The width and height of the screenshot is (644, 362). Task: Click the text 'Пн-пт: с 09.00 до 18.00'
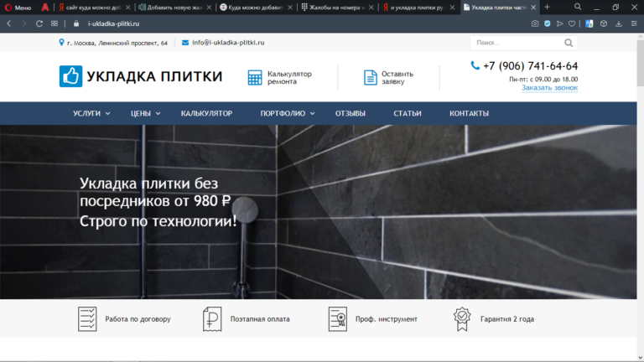point(543,80)
